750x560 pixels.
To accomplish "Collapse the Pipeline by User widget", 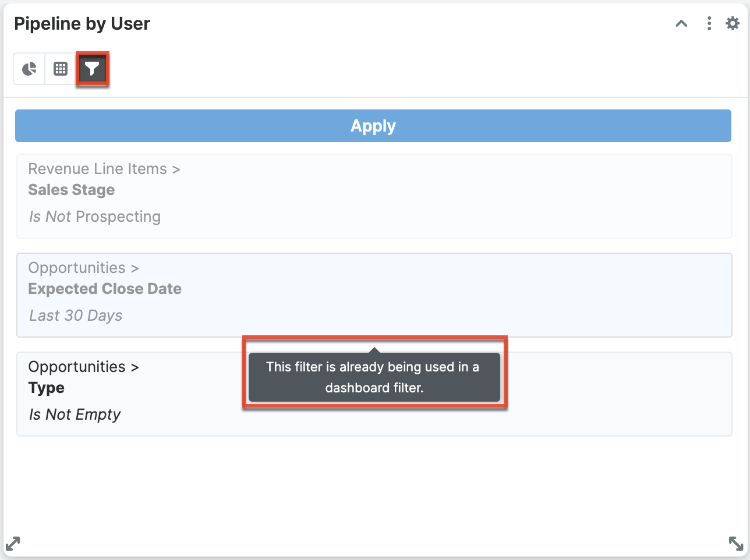I will (681, 24).
